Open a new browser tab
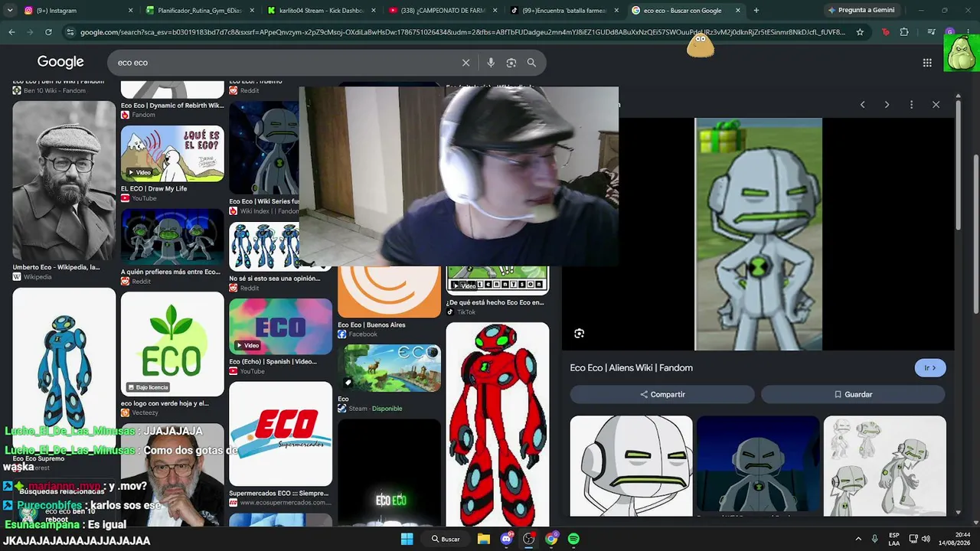This screenshot has width=980, height=551. click(756, 11)
